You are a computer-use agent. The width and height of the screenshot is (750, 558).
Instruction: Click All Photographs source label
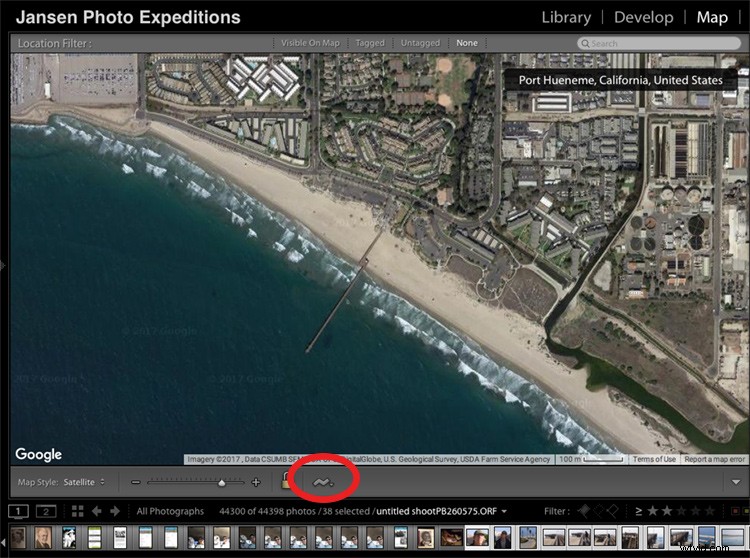(170, 512)
